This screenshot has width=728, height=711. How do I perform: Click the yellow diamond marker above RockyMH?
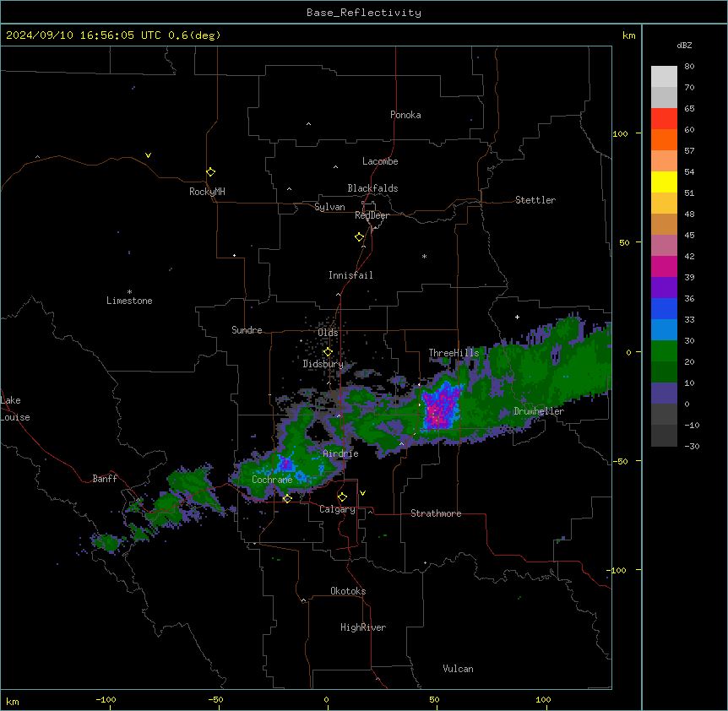point(210,171)
